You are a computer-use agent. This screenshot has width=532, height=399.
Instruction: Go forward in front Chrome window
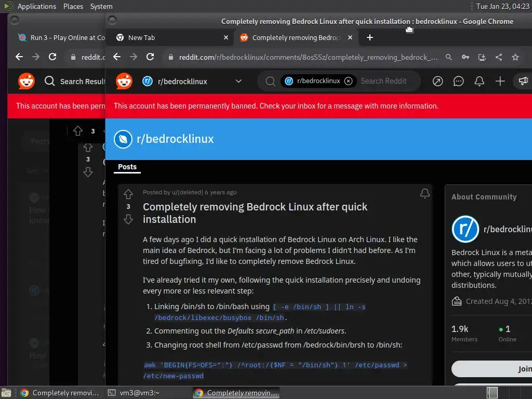(134, 57)
